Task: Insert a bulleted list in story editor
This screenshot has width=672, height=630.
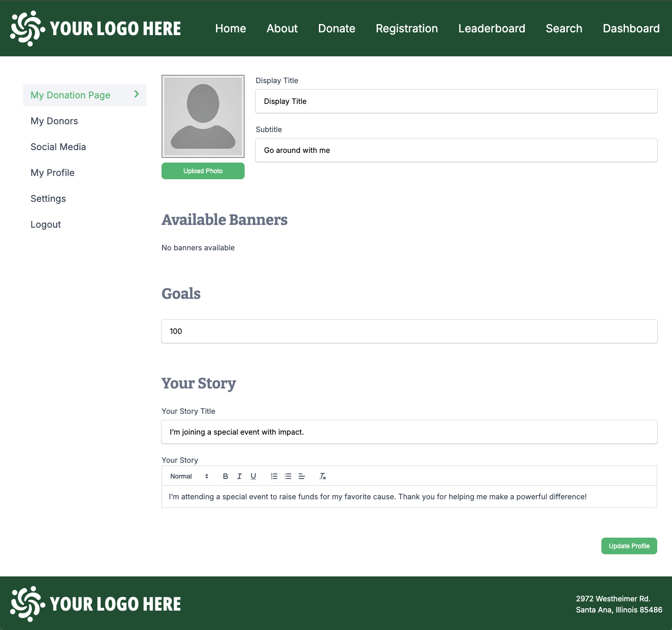Action: pyautogui.click(x=288, y=476)
